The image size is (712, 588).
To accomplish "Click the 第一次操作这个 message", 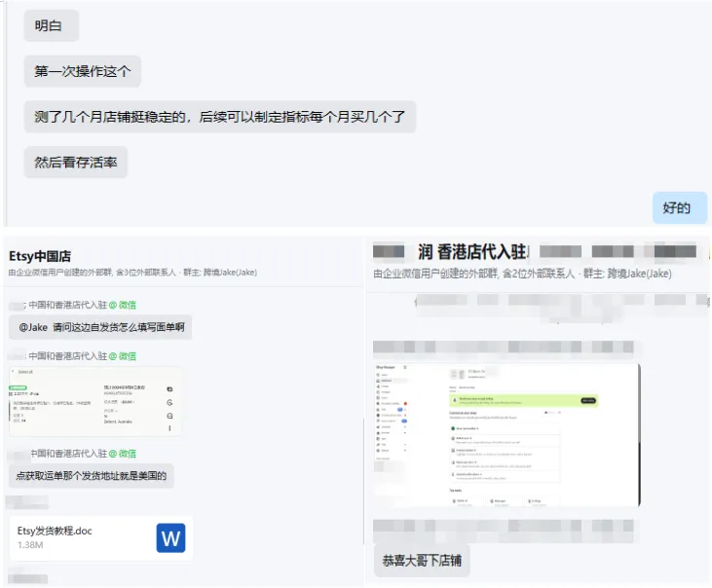I will (x=82, y=71).
